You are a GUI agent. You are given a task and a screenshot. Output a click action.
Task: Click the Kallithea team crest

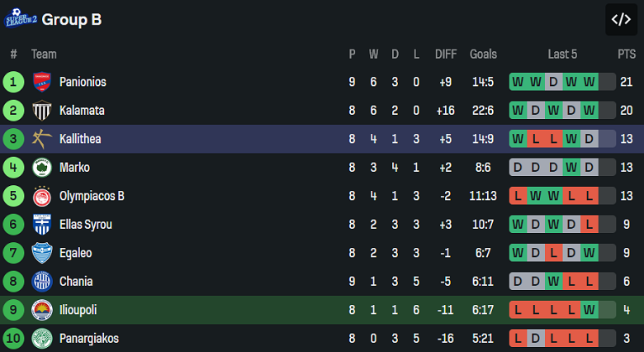tap(42, 139)
